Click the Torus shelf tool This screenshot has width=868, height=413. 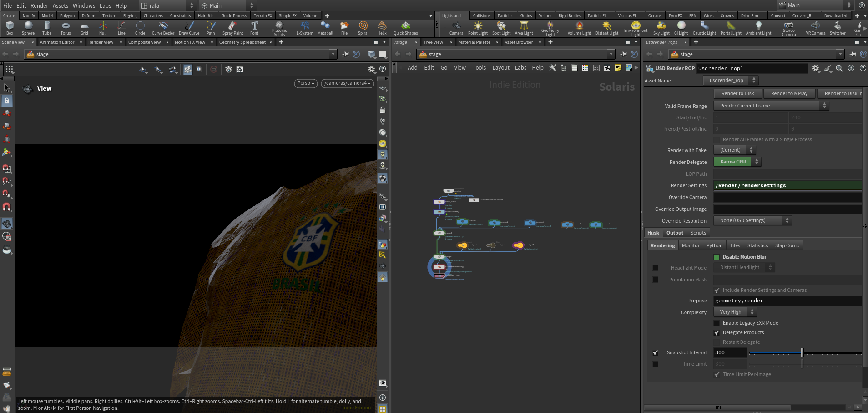point(66,28)
